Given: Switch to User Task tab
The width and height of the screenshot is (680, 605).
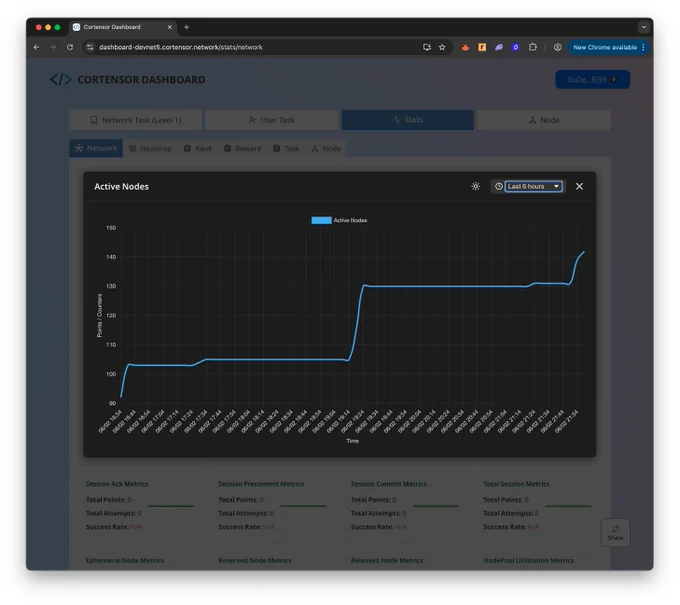Looking at the screenshot, I should click(271, 120).
